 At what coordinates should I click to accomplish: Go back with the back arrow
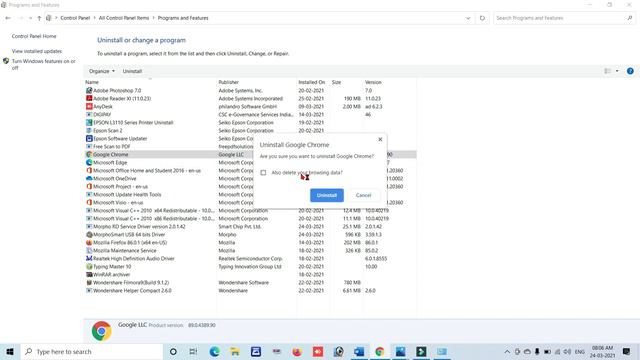pos(8,18)
